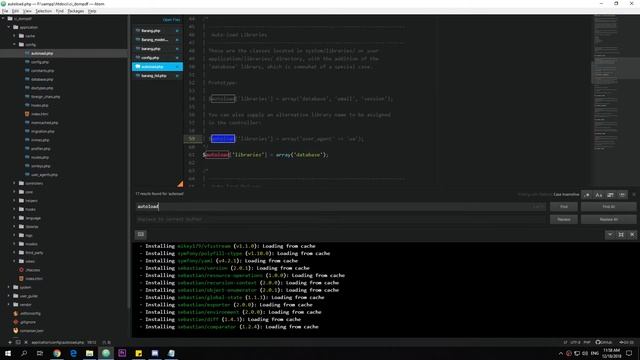Expand cache folder in tree
Screen dimensions: 640x360
click(x=14, y=36)
